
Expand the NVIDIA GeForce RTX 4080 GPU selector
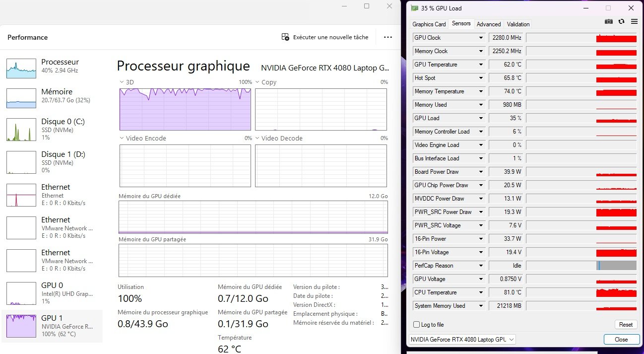pyautogui.click(x=462, y=340)
